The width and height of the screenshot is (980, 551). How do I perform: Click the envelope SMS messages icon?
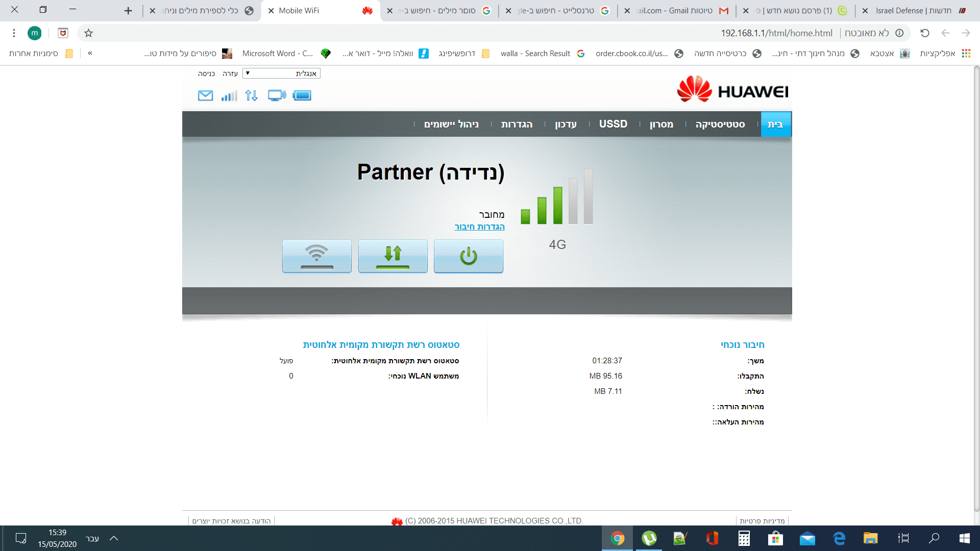coord(205,95)
